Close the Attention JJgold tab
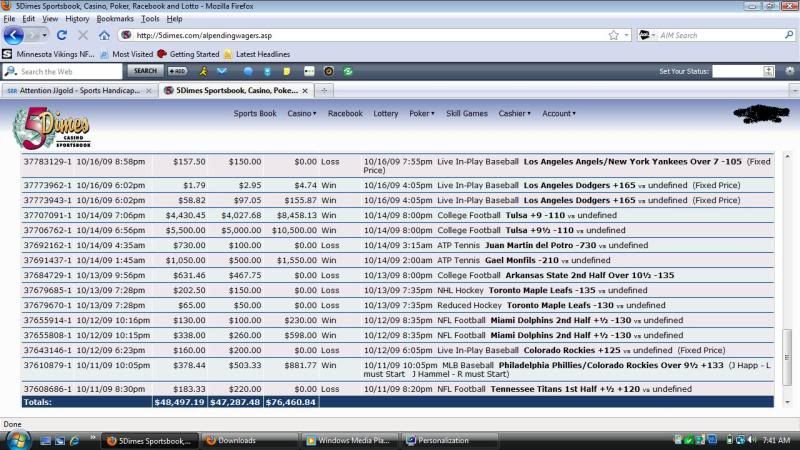The height and width of the screenshot is (450, 800). [x=148, y=91]
